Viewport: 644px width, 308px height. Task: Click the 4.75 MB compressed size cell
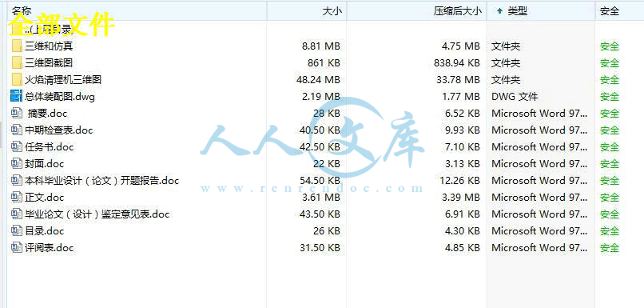tap(461, 46)
